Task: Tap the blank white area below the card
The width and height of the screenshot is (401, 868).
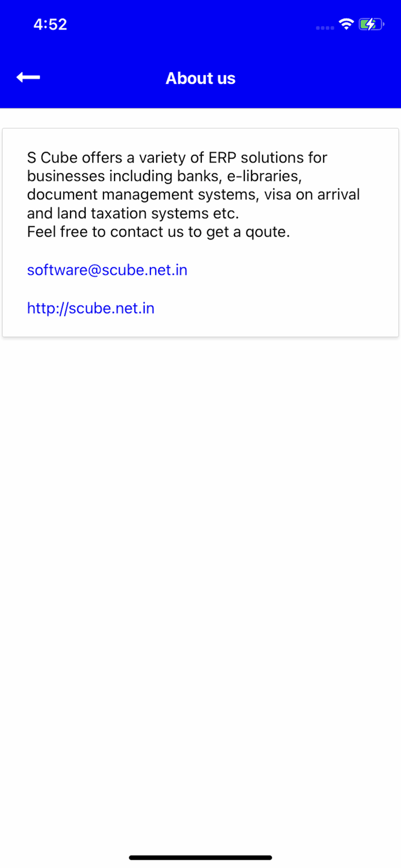Action: pyautogui.click(x=200, y=579)
